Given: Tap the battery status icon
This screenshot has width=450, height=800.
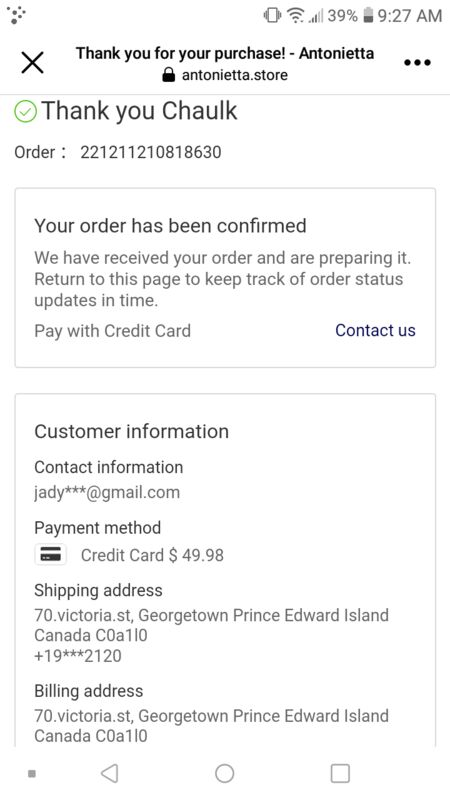Looking at the screenshot, I should coord(368,15).
